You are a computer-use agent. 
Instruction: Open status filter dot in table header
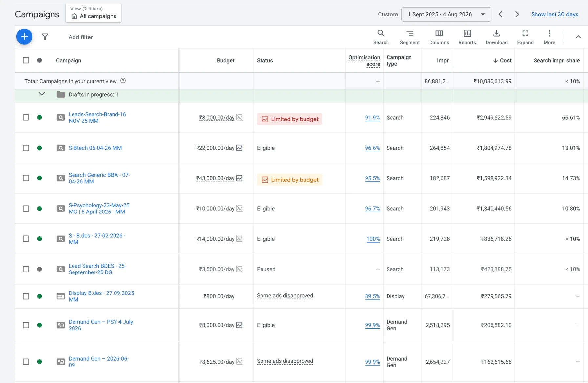tap(39, 60)
